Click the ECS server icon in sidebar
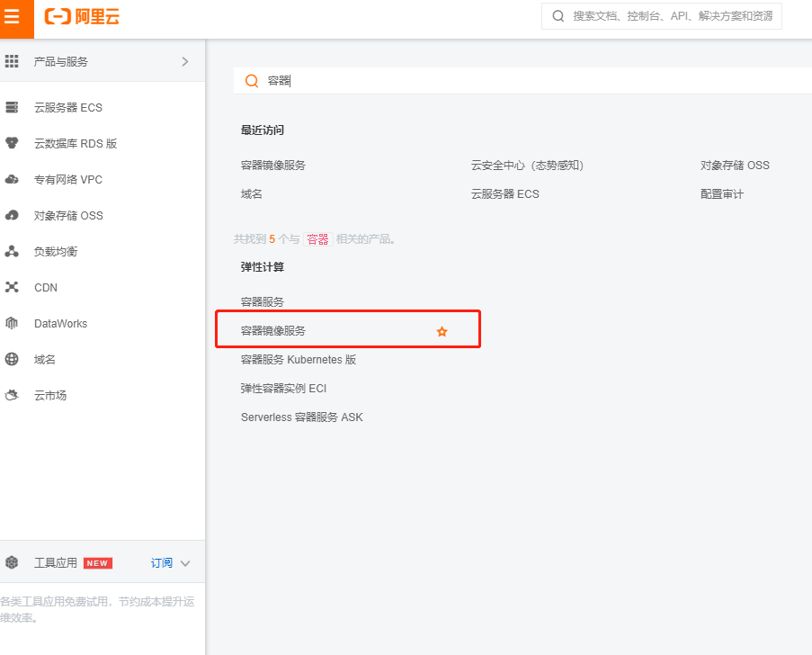Image resolution: width=812 pixels, height=655 pixels. click(12, 107)
